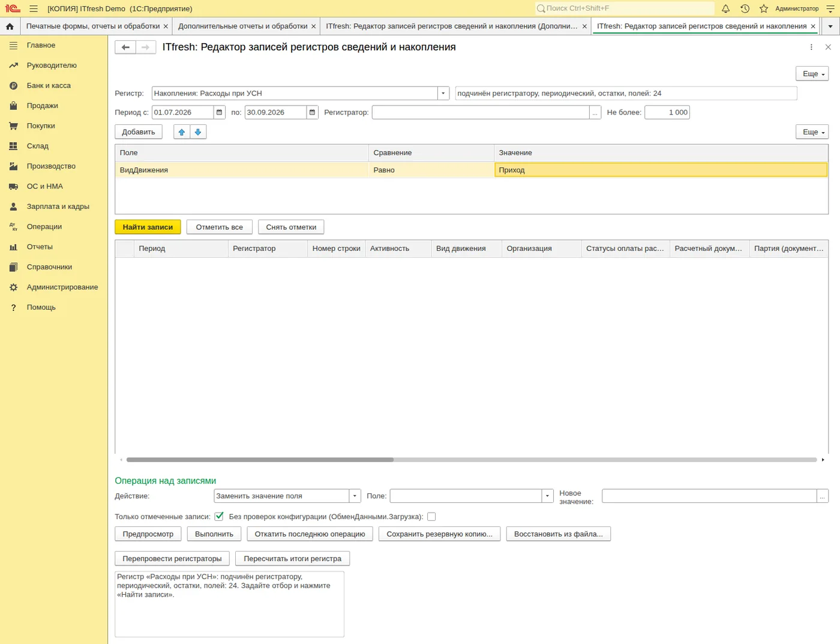Move filter row up with blue arrow
The height and width of the screenshot is (644, 840).
click(x=182, y=132)
